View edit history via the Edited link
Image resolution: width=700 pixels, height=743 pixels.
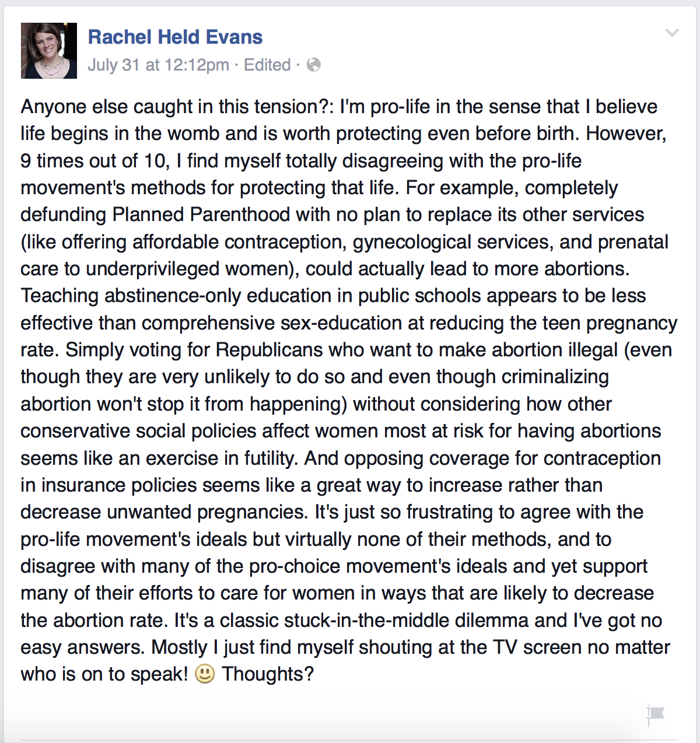[267, 65]
